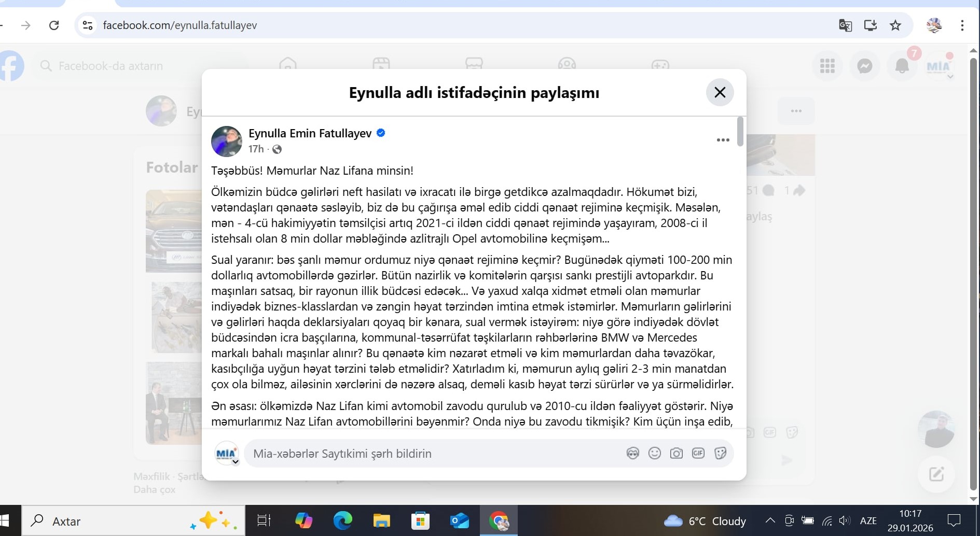Open Wi-Fi network settings tray icon

click(827, 520)
